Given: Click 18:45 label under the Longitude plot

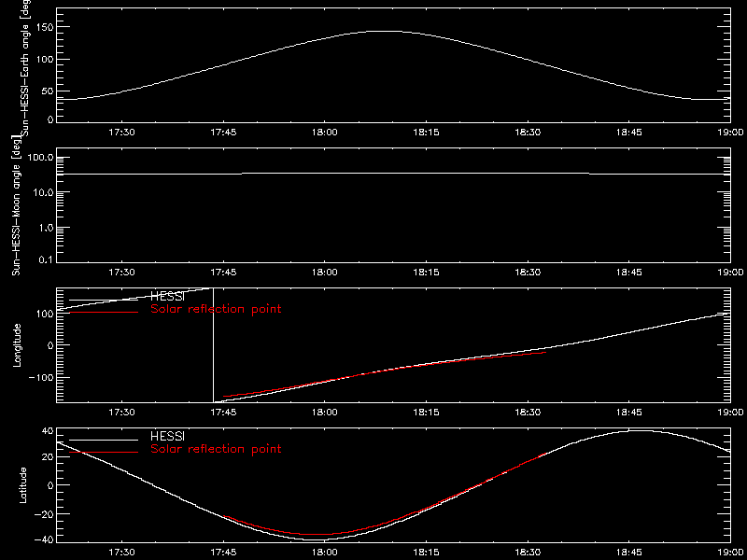Looking at the screenshot, I should (x=628, y=413).
